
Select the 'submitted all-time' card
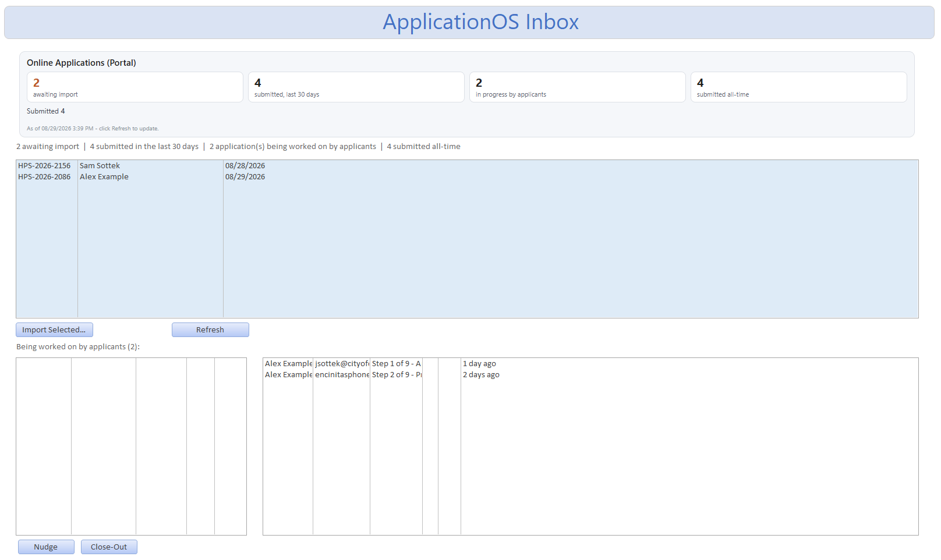pos(799,87)
